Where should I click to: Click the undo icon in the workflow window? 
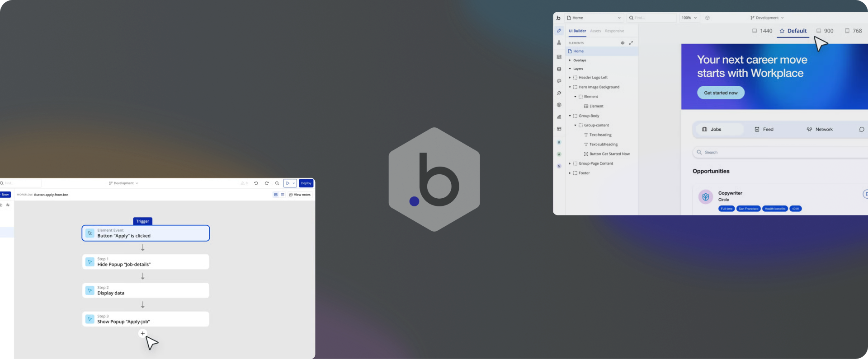tap(256, 183)
